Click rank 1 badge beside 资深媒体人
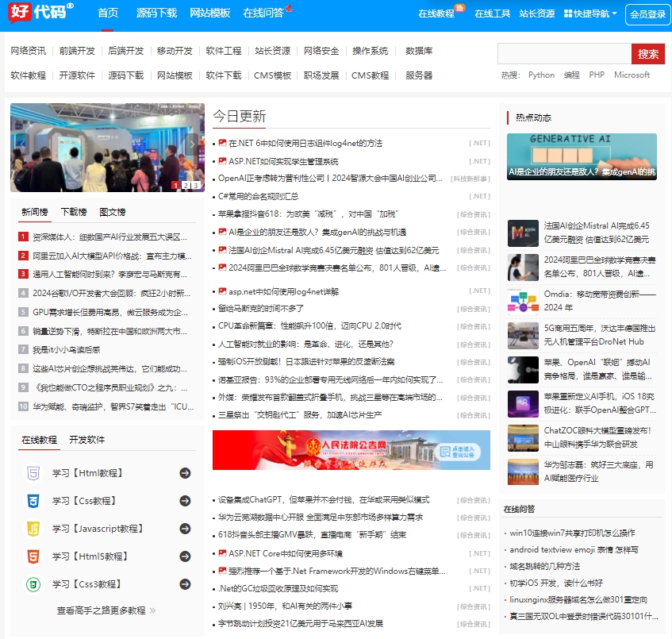The image size is (672, 639). 23,237
